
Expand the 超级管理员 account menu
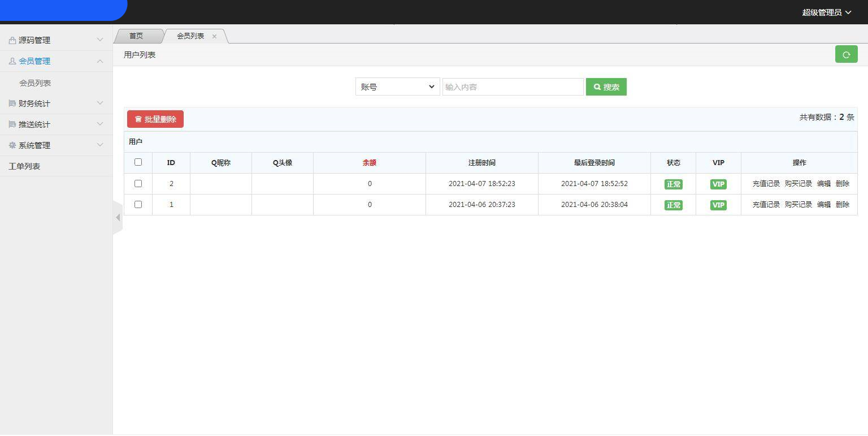coord(827,12)
